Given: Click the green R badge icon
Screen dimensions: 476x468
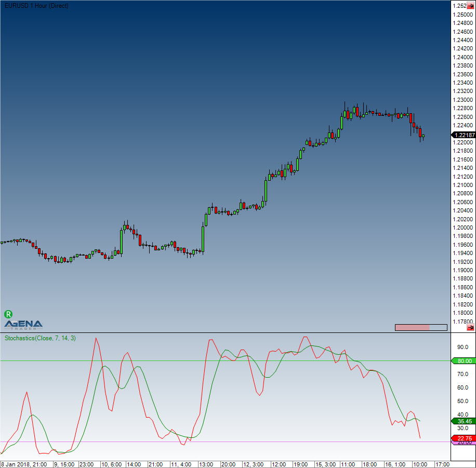Looking at the screenshot, I should pyautogui.click(x=8, y=314).
